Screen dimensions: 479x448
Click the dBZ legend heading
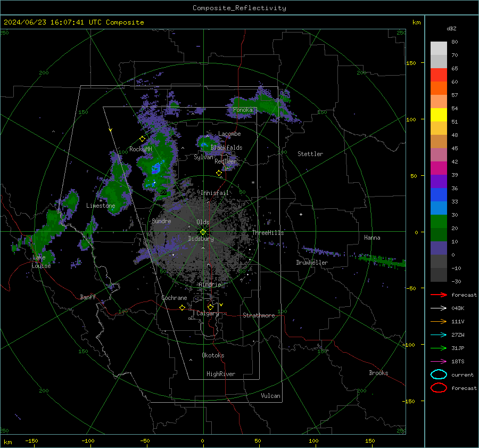point(451,28)
